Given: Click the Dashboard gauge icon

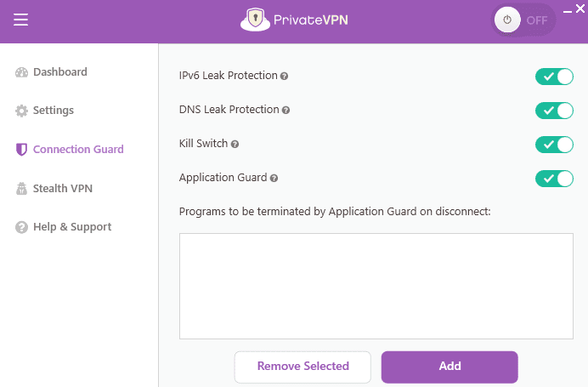Looking at the screenshot, I should coord(22,72).
